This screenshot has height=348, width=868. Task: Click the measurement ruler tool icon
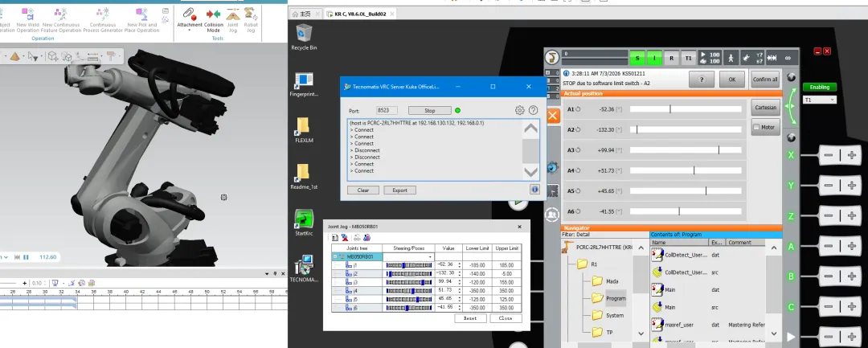(93, 56)
